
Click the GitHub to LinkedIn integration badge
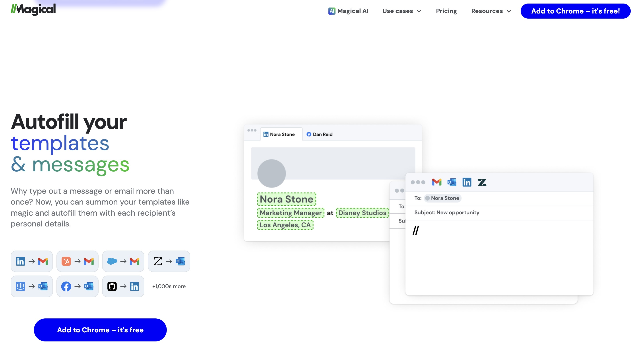coord(123,286)
